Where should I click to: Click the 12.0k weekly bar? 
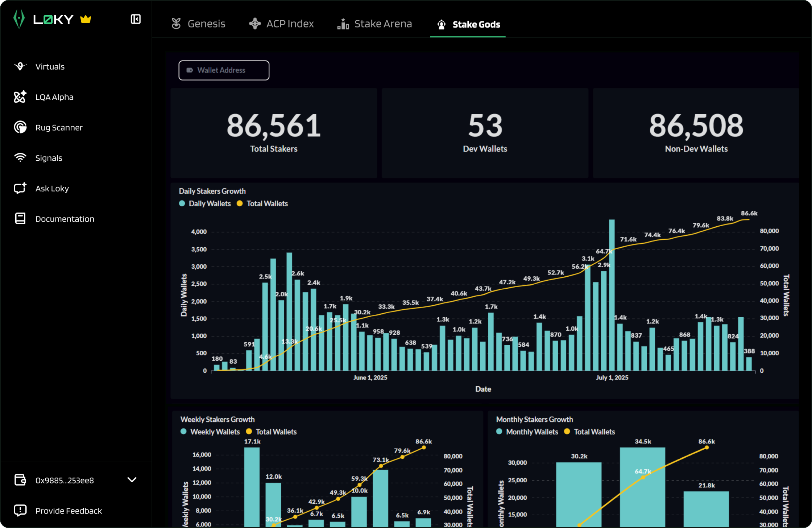(x=273, y=505)
